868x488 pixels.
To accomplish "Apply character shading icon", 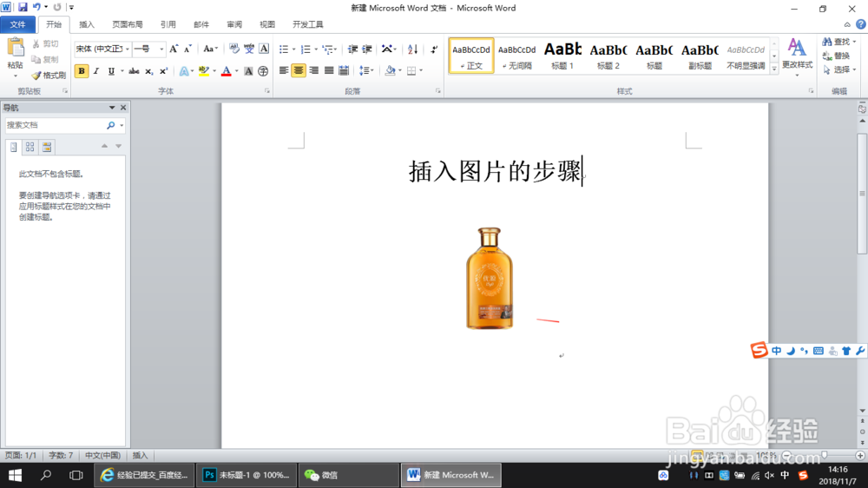I will [248, 71].
